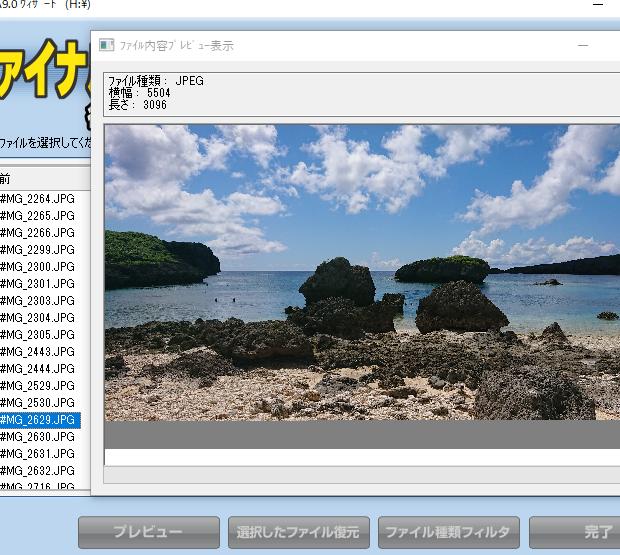620x555 pixels.
Task: Select file #MG_2630.JPG
Action: [38, 436]
